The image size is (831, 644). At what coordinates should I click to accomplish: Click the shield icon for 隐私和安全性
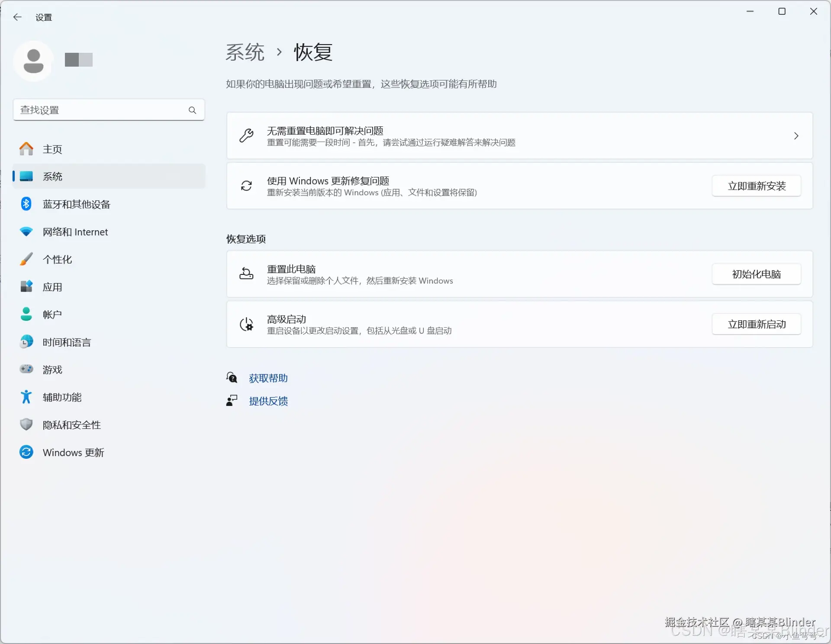(x=26, y=425)
